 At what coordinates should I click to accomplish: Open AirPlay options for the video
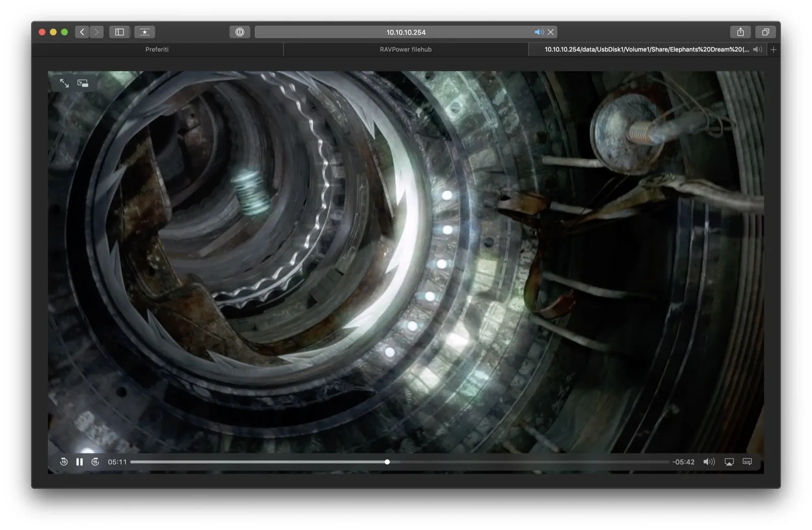point(729,461)
